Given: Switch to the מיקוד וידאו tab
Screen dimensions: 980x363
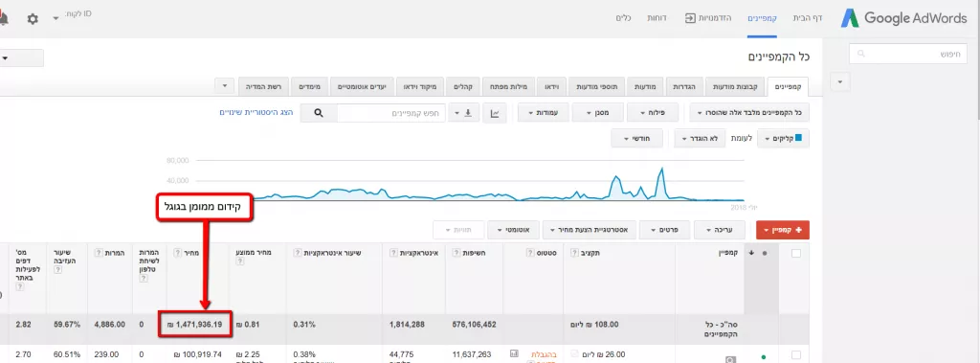Looking at the screenshot, I should click(420, 86).
